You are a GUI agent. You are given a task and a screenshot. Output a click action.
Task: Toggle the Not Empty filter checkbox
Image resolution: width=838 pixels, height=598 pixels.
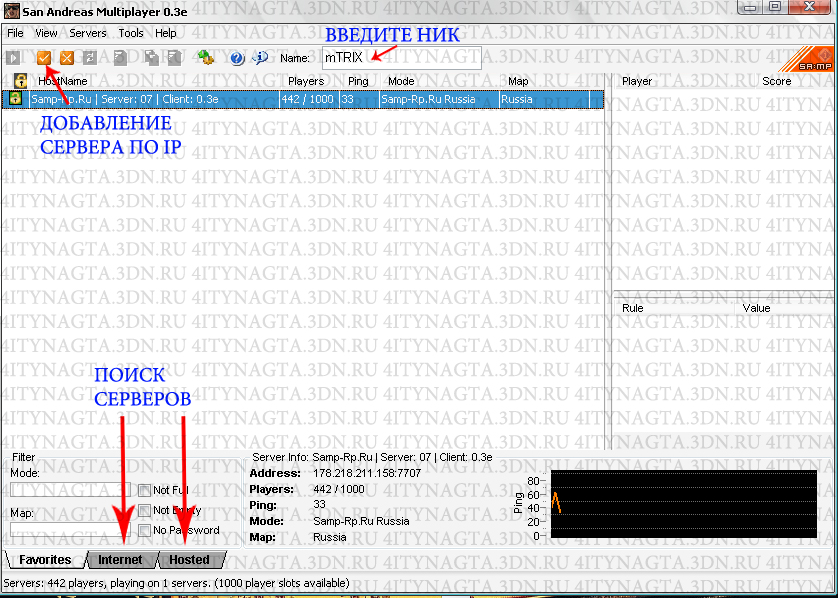(x=145, y=510)
